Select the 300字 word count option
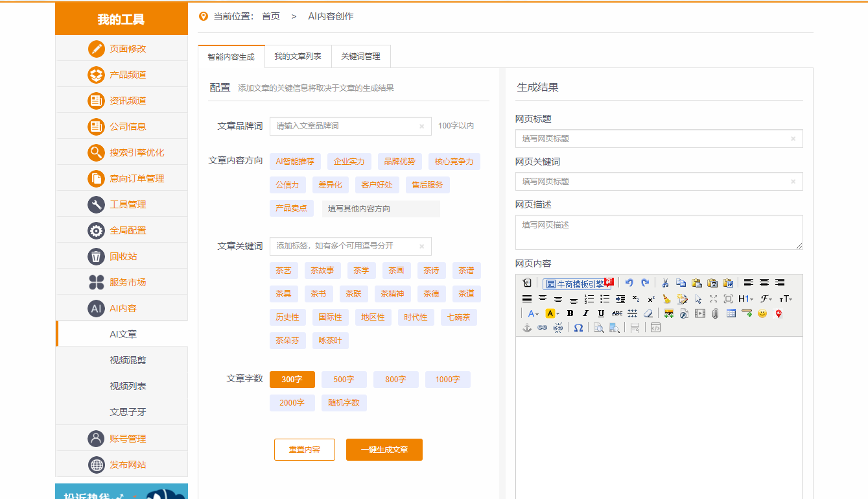The width and height of the screenshot is (868, 499). (x=292, y=380)
